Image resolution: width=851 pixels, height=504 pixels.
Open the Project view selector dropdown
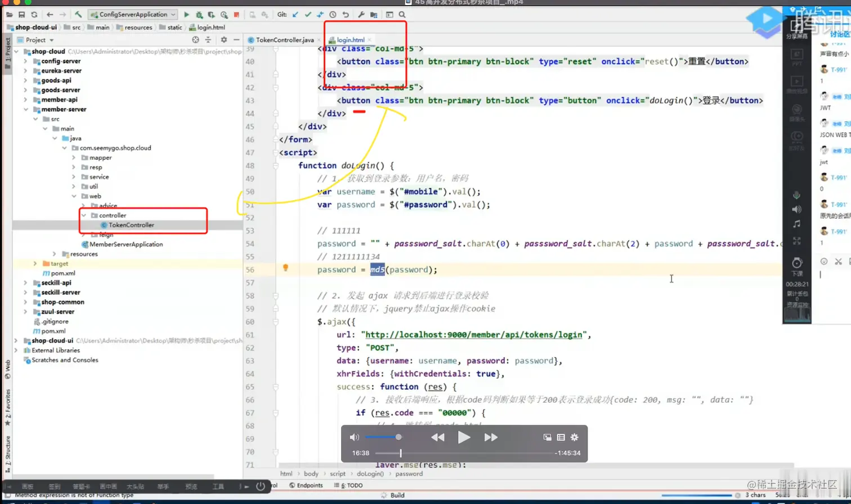pyautogui.click(x=36, y=40)
